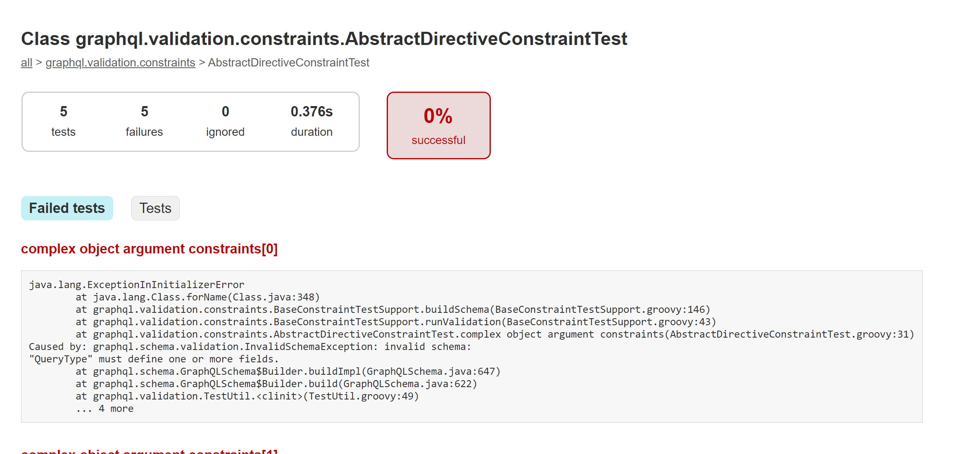
Task: Click the GraphQLSchema$Builder.buildImpl trace line
Action: 288,371
